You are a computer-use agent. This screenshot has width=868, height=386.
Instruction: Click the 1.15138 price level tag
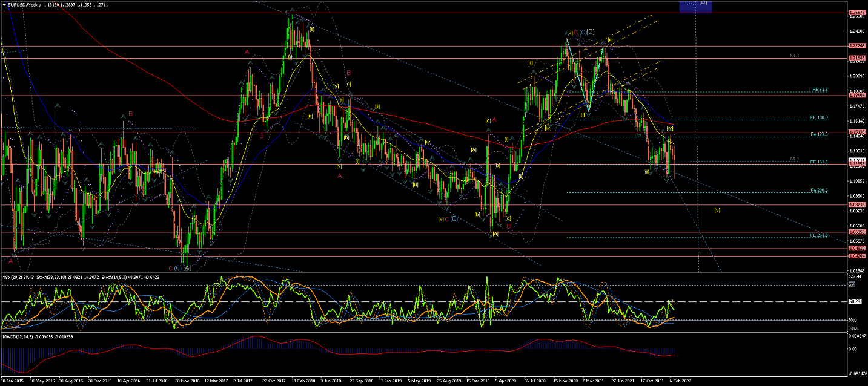pyautogui.click(x=856, y=131)
